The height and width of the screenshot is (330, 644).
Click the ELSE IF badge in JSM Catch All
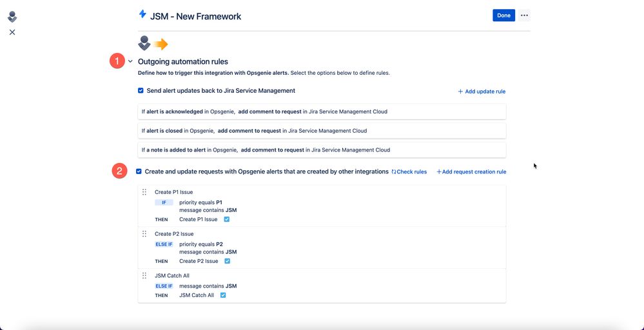pos(164,286)
